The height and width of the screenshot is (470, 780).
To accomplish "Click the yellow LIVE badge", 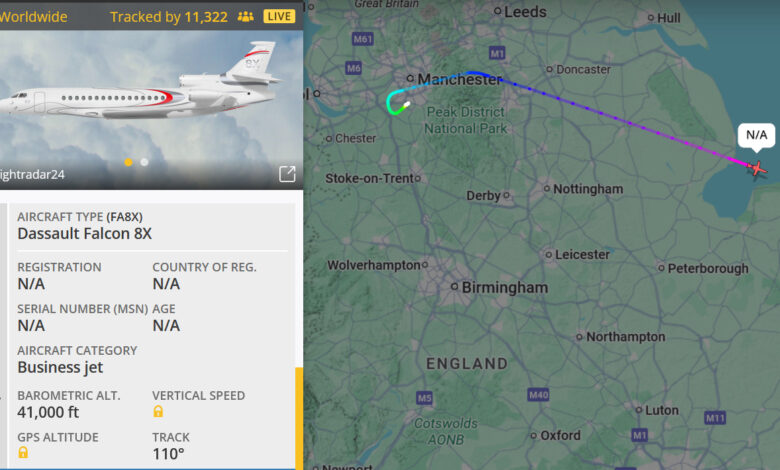I will (279, 16).
